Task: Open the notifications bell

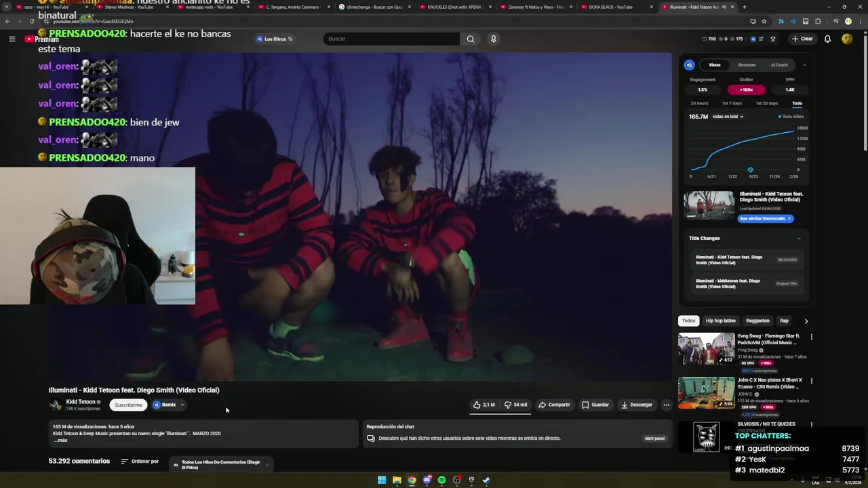Action: coord(827,39)
